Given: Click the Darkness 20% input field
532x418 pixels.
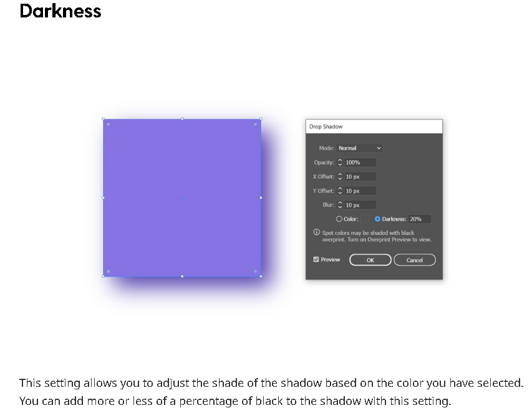Looking at the screenshot, I should tap(419, 219).
